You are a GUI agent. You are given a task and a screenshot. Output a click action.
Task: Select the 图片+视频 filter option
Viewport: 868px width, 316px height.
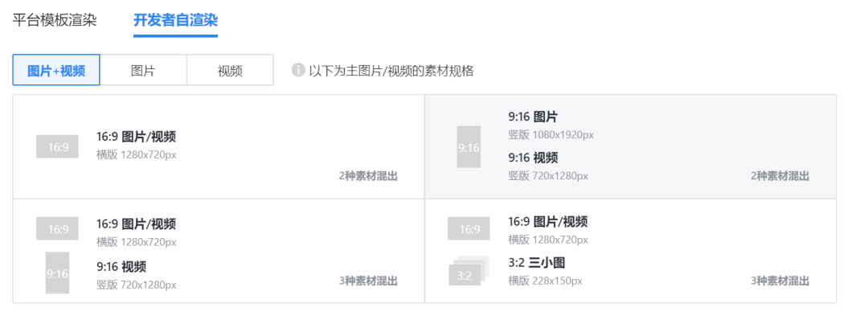(x=56, y=70)
